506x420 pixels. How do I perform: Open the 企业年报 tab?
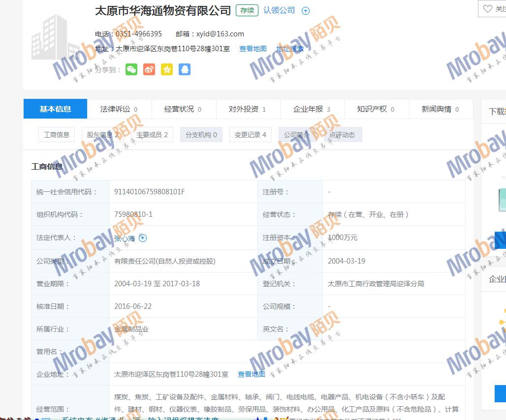(x=312, y=109)
